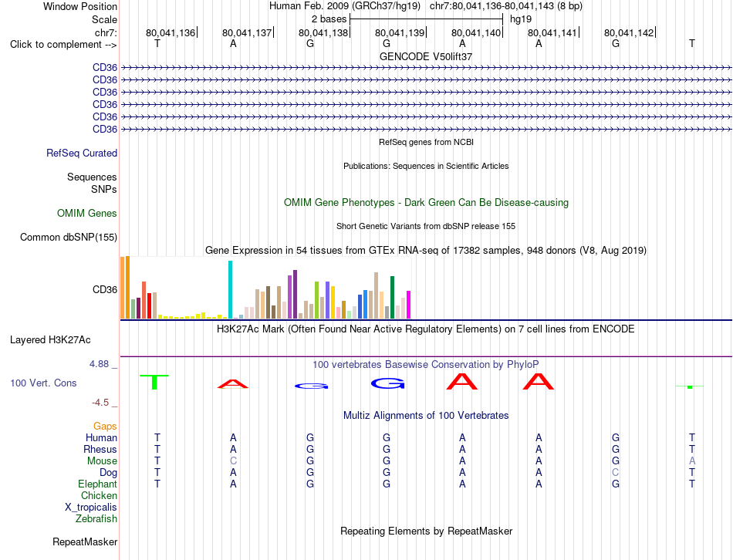Click the 4.88 PhyloP upper scale value
The width and height of the screenshot is (733, 560).
coord(99,363)
